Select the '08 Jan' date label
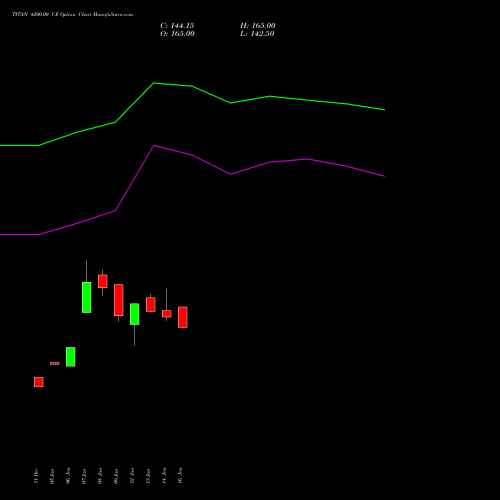This screenshot has width=500, height=500. click(x=100, y=476)
